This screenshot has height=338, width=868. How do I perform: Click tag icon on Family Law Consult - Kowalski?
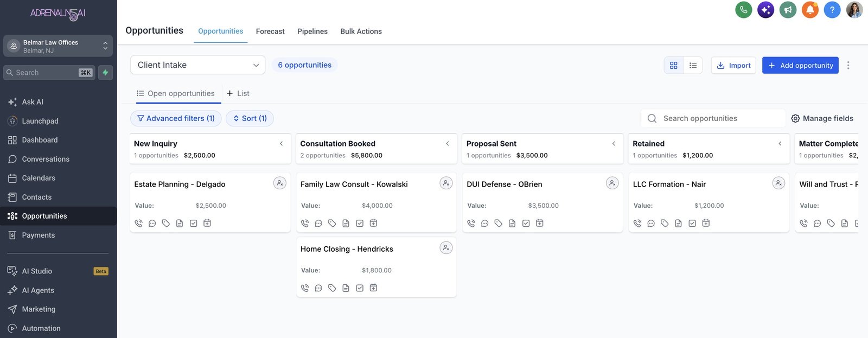point(332,223)
